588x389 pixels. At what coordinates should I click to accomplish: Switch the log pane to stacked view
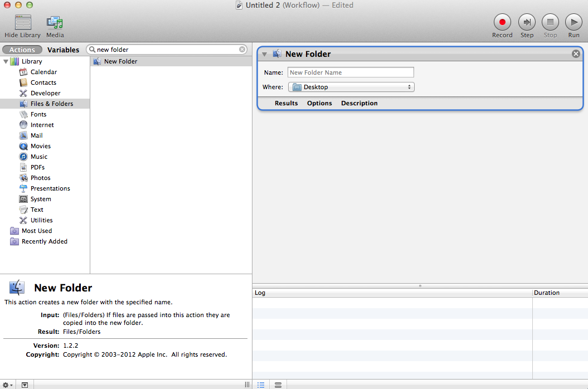coord(278,385)
